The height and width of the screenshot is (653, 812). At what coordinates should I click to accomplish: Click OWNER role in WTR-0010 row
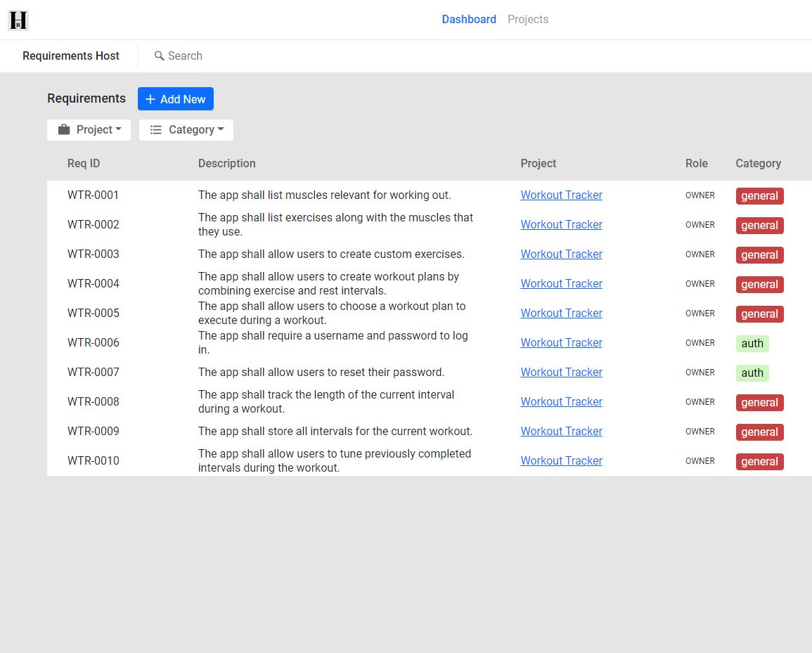pos(700,461)
